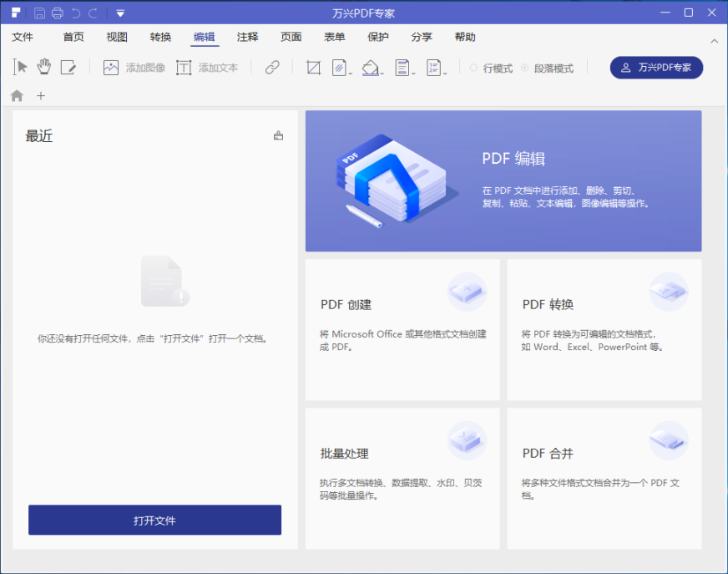Viewport: 728px width, 574px height.
Task: Click the header and footer tool icon
Action: coord(402,68)
